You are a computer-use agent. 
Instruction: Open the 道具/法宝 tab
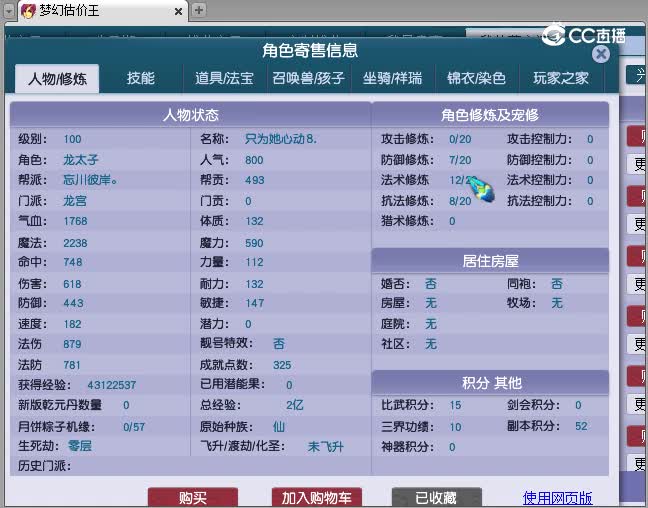[x=224, y=78]
